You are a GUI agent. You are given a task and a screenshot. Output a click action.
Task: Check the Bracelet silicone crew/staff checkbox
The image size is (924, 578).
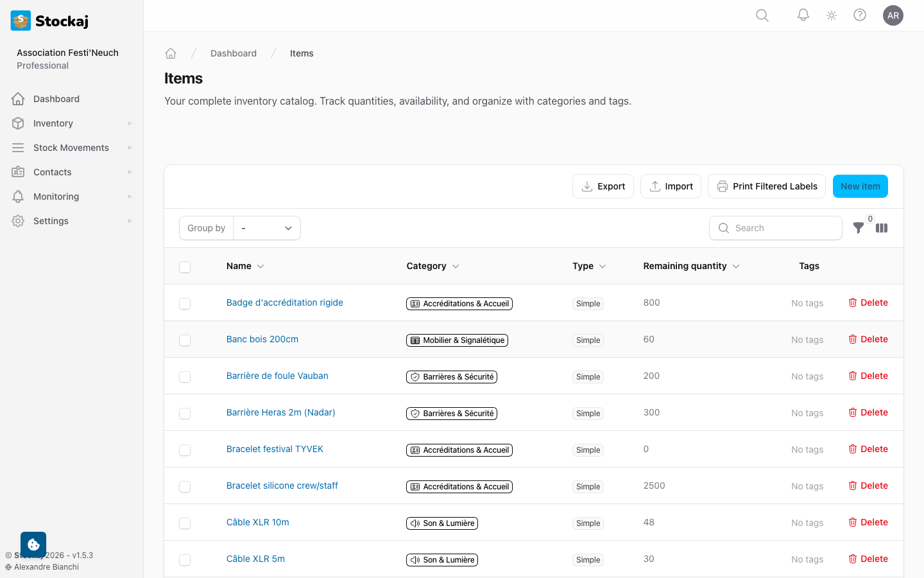pyautogui.click(x=185, y=487)
